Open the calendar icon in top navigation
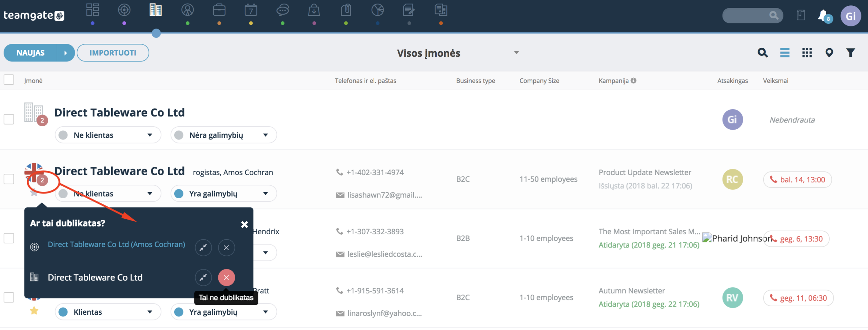Viewport: 868px width, 330px height. click(251, 10)
